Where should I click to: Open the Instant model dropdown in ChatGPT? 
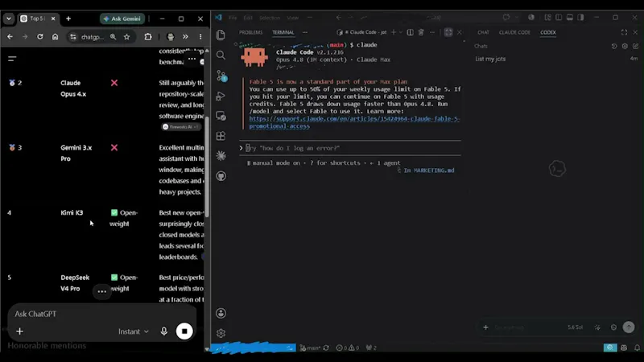134,331
